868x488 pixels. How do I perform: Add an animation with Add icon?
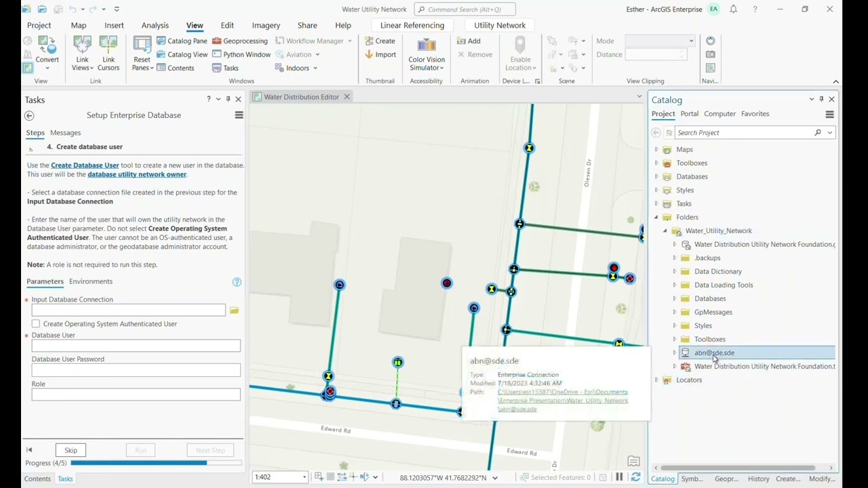469,41
